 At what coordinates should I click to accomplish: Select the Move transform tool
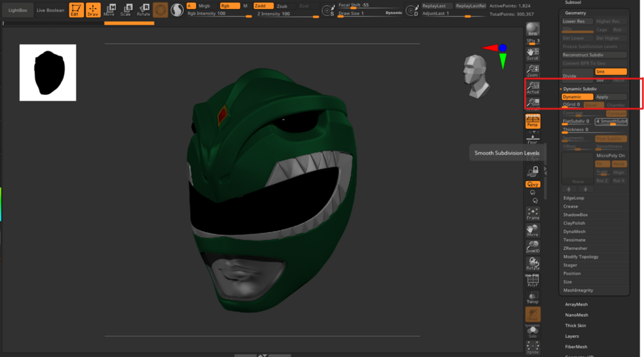[x=109, y=10]
